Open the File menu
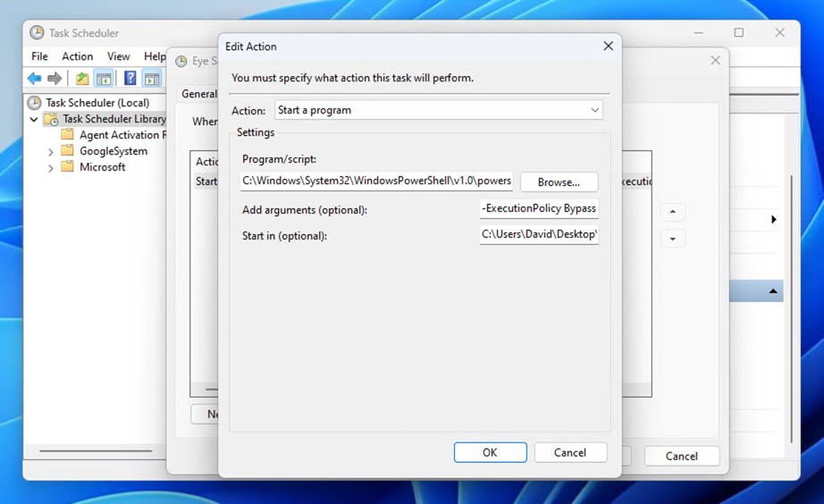Screen dimensions: 824x504 tap(39, 56)
